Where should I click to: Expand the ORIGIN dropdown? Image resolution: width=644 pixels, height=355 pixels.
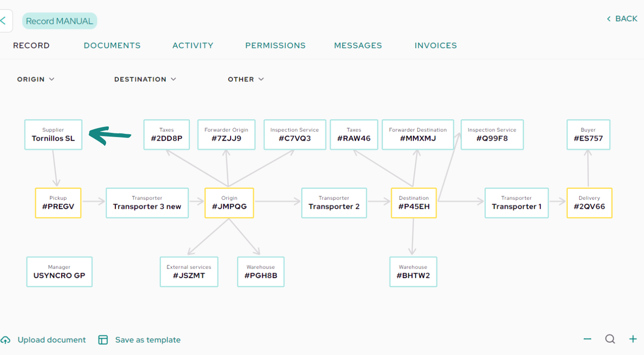coord(36,79)
